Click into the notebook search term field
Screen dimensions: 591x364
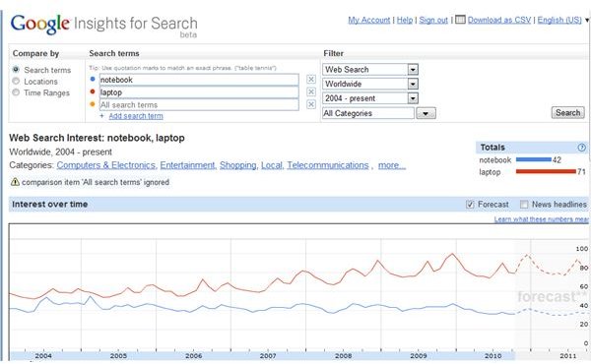[x=199, y=80]
